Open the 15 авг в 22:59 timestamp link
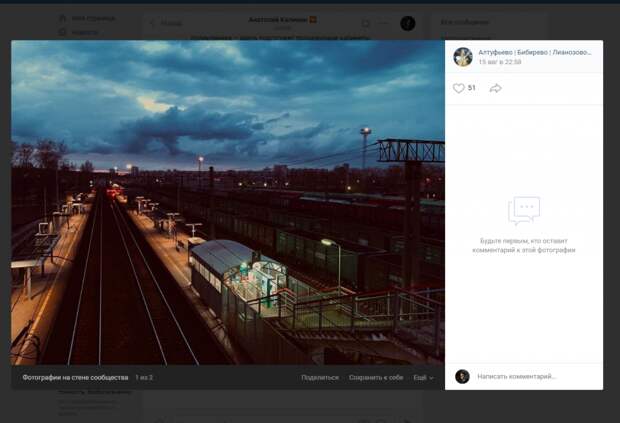The width and height of the screenshot is (620, 423). tap(499, 62)
